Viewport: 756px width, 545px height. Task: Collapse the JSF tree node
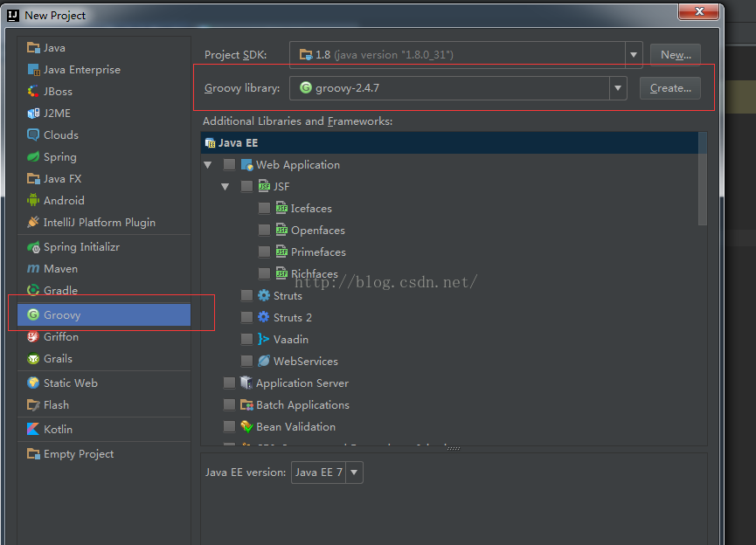(225, 187)
